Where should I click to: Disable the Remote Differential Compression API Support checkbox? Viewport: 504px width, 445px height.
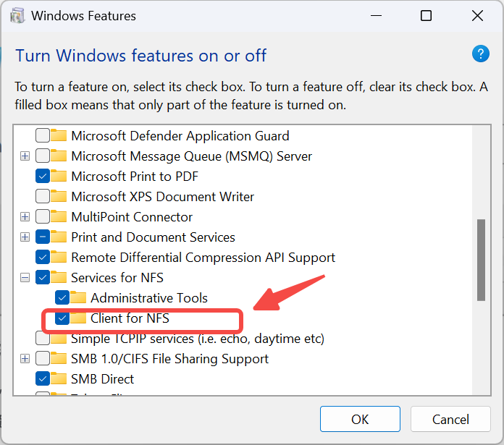43,257
